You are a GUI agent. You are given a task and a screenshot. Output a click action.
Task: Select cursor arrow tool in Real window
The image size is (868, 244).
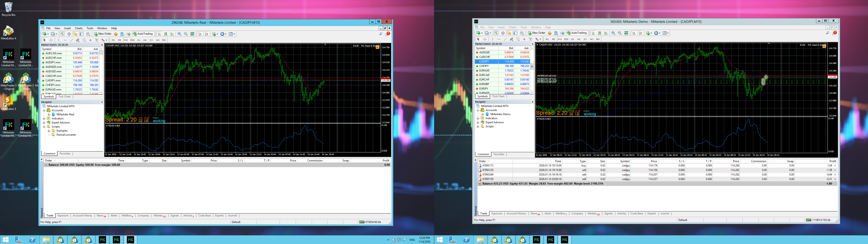click(45, 40)
